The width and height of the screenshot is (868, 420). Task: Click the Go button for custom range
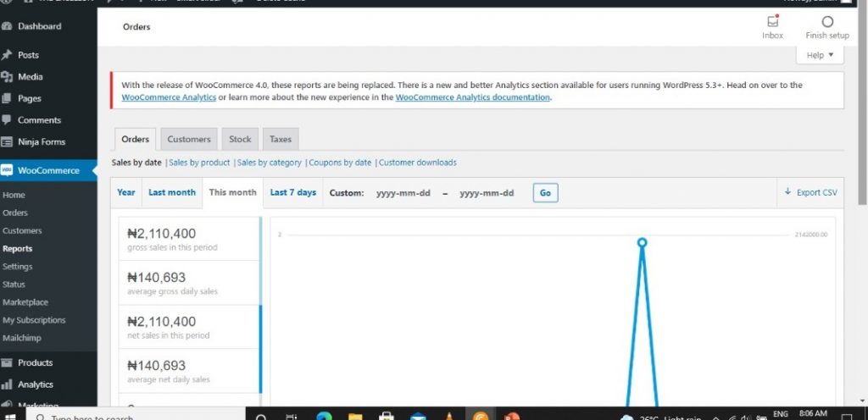coord(545,193)
